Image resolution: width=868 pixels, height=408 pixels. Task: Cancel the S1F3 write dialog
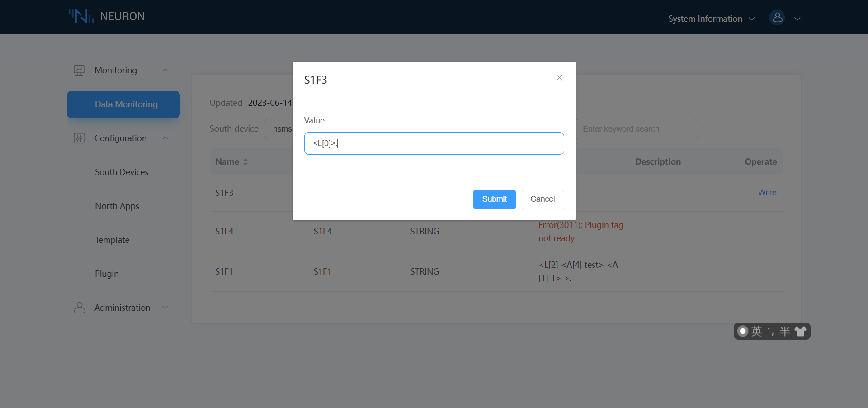pos(542,199)
